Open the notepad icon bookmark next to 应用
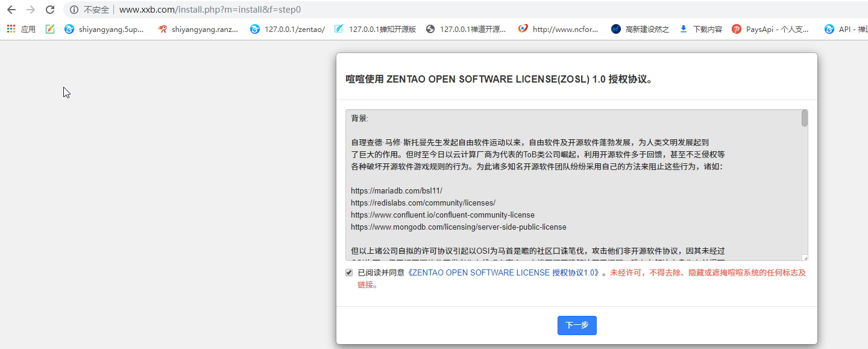 click(50, 29)
